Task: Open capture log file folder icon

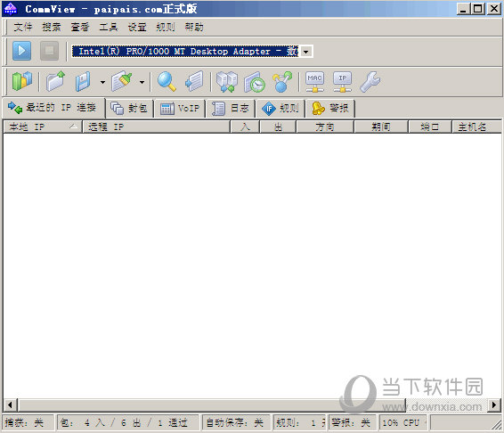Action: [x=55, y=81]
